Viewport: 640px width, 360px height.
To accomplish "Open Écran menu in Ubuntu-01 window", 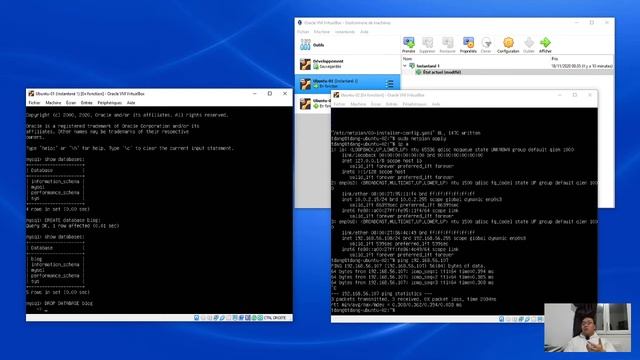I will (x=71, y=103).
